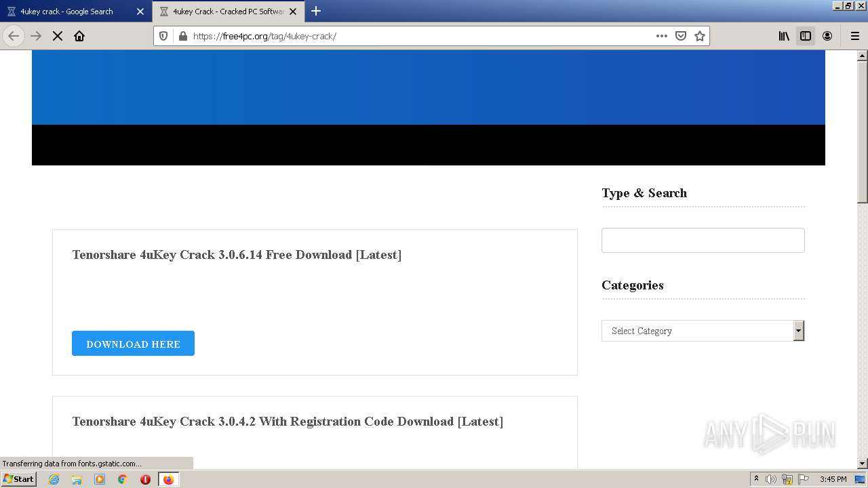Screen dimensions: 868x488
Task: View site security padlock details
Action: click(182, 36)
